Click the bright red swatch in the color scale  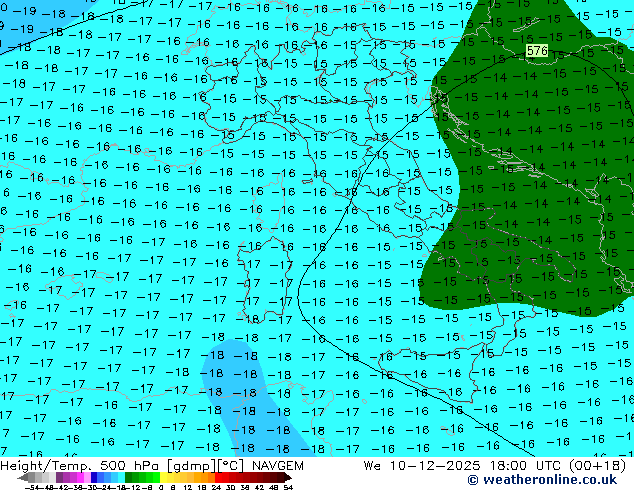click(218, 477)
